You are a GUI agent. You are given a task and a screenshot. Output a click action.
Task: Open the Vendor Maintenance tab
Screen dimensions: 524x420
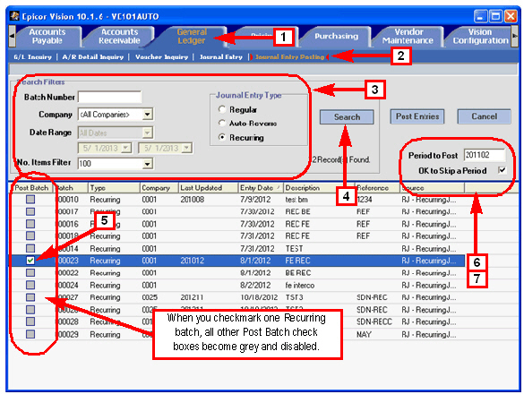pyautogui.click(x=408, y=36)
